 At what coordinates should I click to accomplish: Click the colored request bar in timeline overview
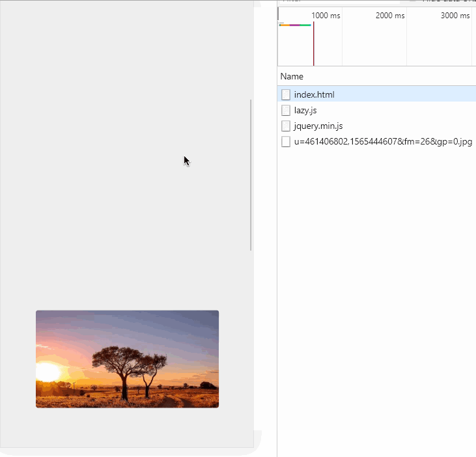coord(295,25)
